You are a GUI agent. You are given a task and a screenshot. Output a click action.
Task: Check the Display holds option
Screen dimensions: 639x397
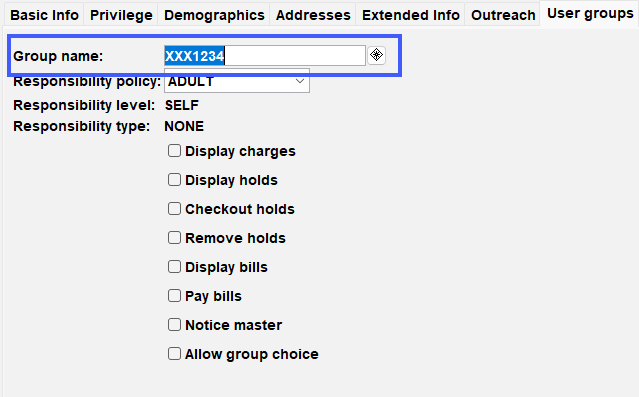[x=174, y=180]
